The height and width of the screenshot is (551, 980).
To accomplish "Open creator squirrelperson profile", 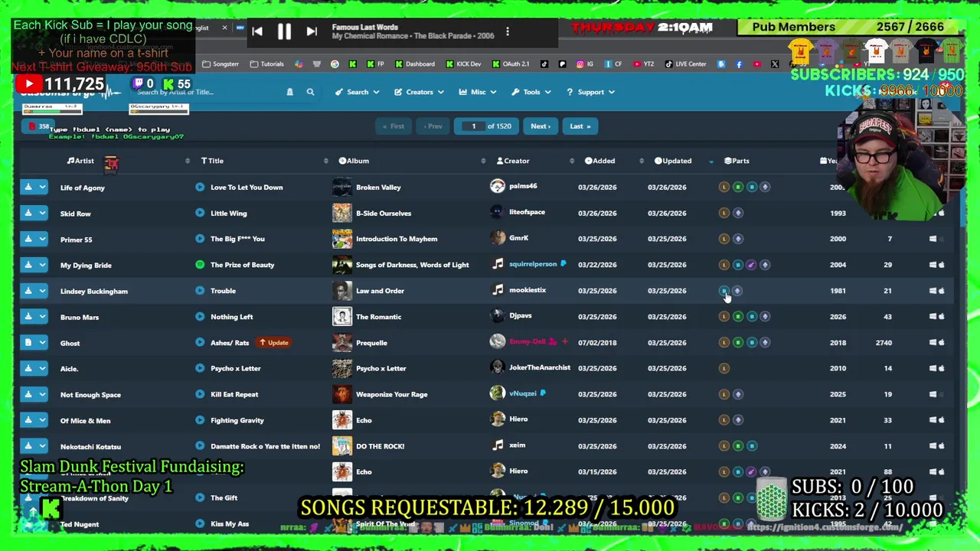I will 533,264.
